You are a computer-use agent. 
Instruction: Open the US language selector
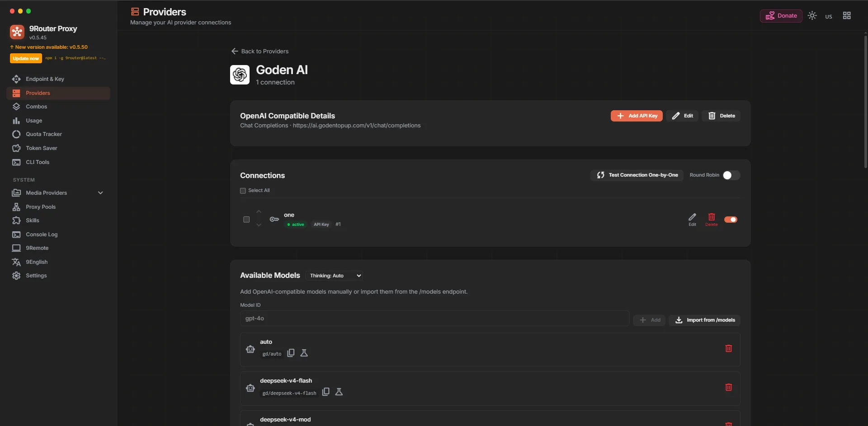pos(829,16)
